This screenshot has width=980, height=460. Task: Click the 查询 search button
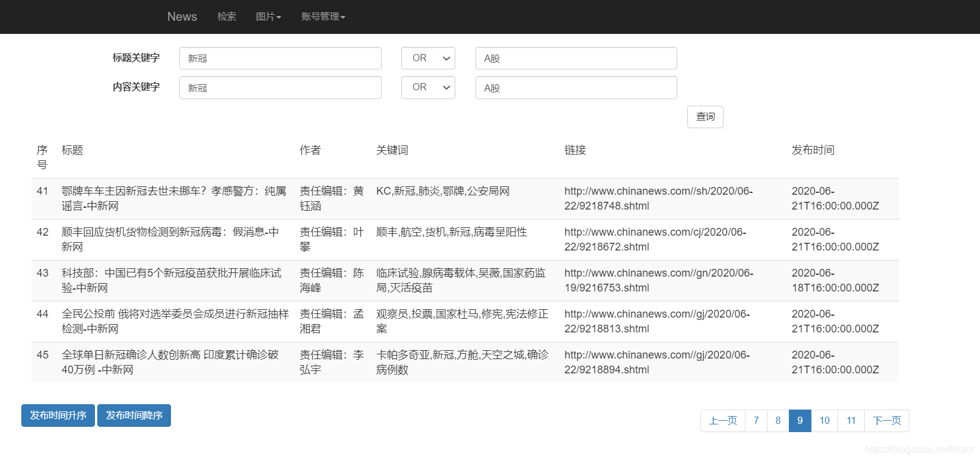click(x=705, y=117)
